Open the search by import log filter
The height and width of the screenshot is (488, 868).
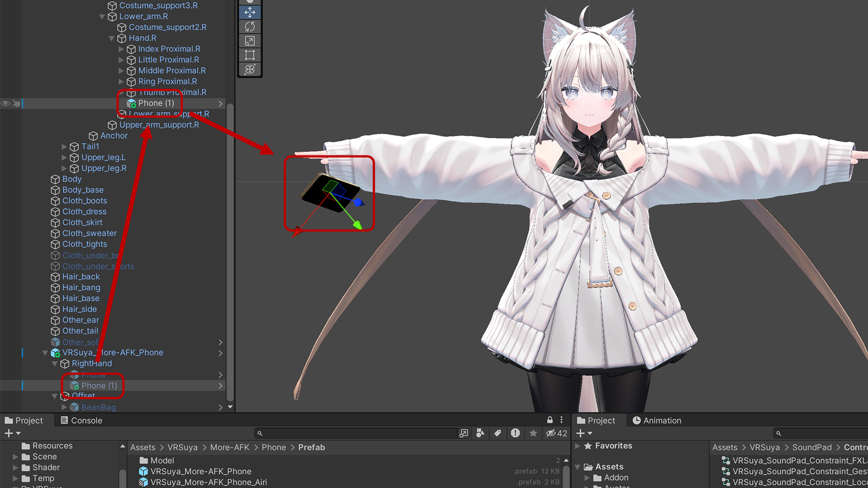pyautogui.click(x=515, y=433)
